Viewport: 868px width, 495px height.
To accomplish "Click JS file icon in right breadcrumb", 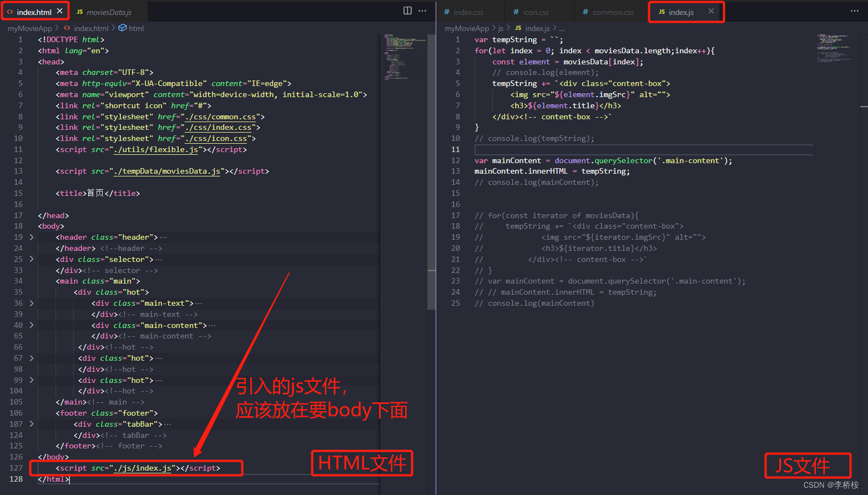I will pos(518,28).
